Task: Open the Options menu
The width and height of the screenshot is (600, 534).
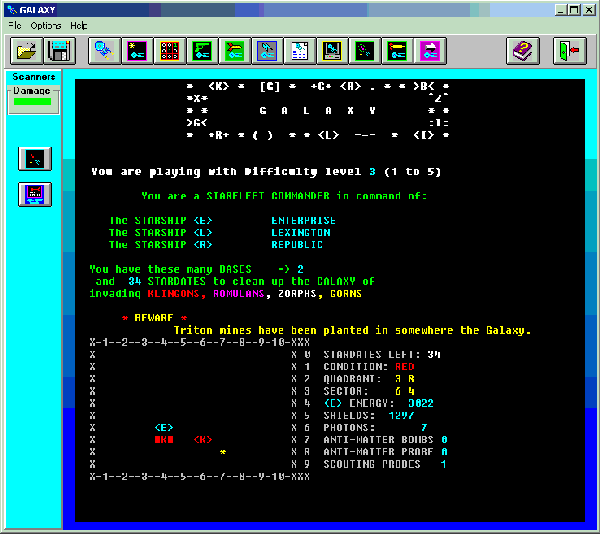Action: (45, 24)
